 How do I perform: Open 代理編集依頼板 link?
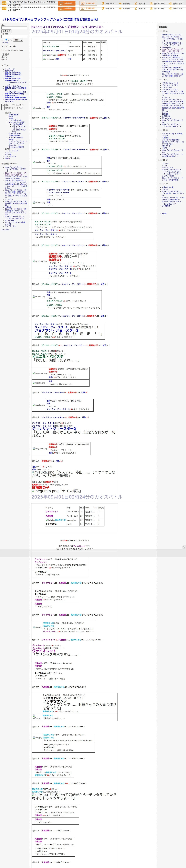(14, 135)
